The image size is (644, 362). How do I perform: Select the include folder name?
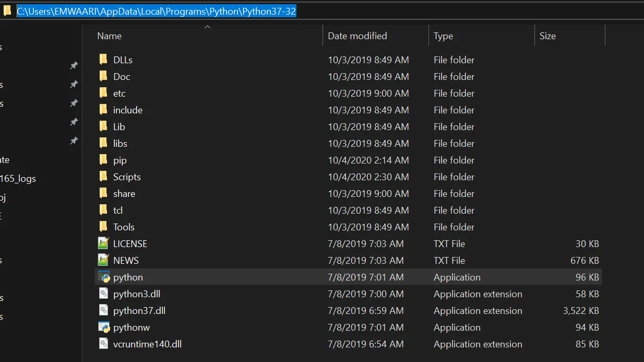(x=128, y=110)
